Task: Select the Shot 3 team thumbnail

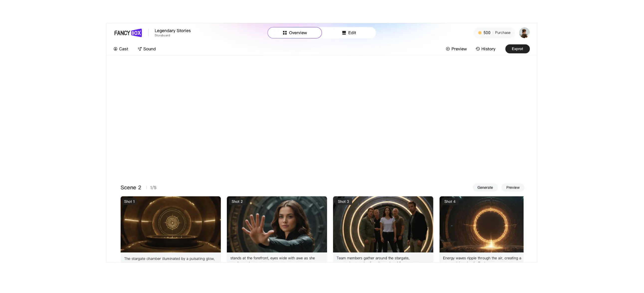Action: click(x=383, y=224)
